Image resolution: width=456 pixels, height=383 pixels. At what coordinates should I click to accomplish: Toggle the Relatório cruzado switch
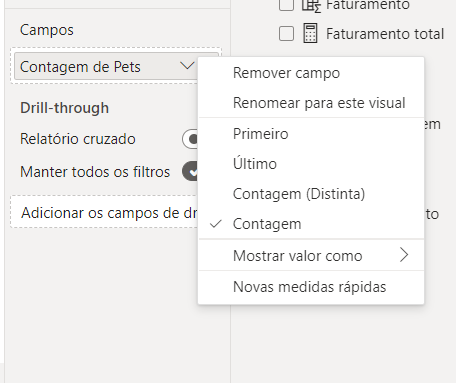190,139
